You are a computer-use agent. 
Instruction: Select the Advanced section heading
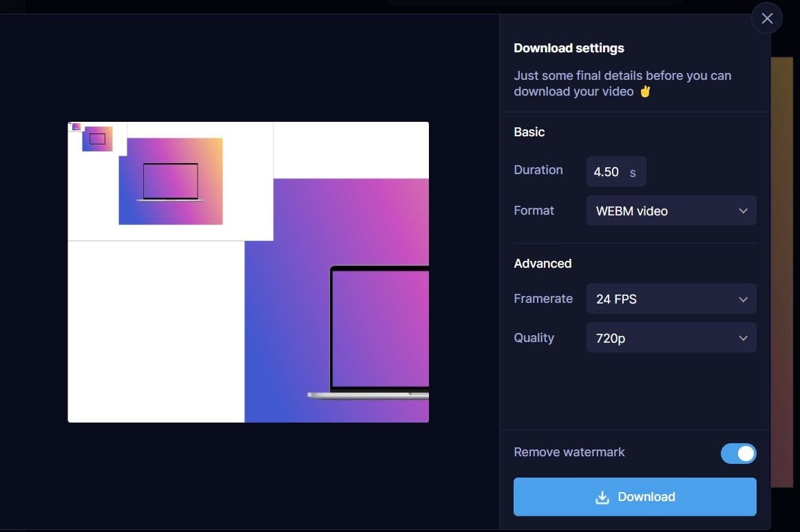click(x=543, y=263)
